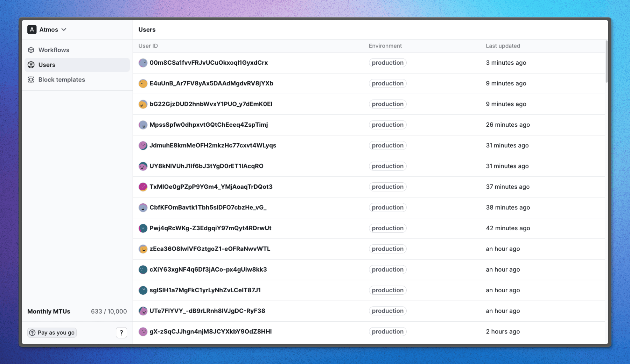Open the help question mark icon
Image resolution: width=630 pixels, height=364 pixels.
[121, 332]
